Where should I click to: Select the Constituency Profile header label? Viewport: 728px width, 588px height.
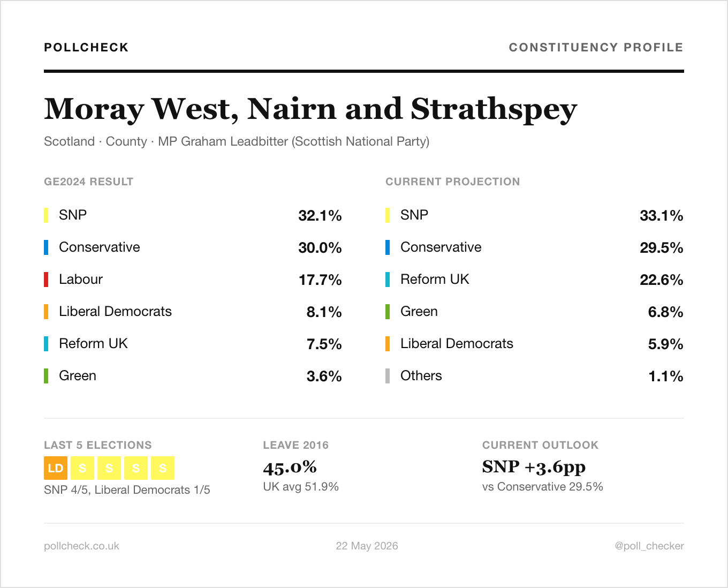596,47
